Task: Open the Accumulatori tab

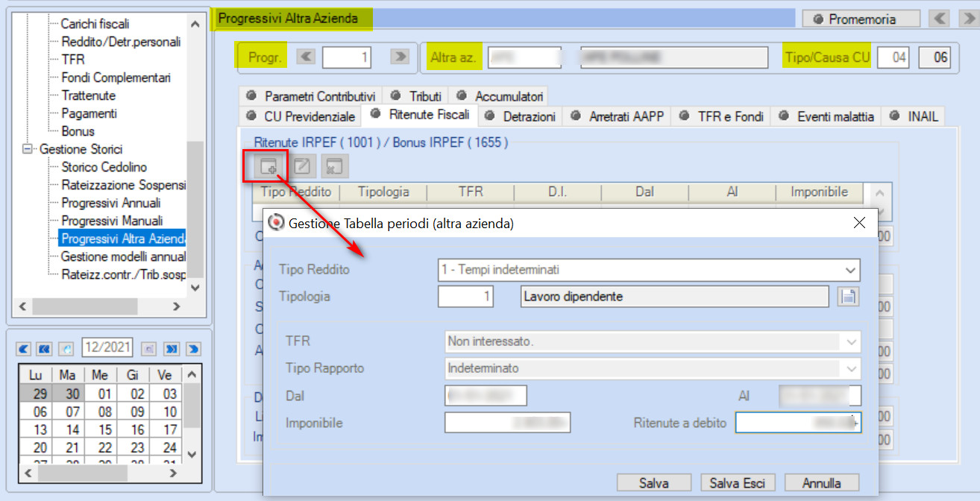Action: pyautogui.click(x=500, y=96)
